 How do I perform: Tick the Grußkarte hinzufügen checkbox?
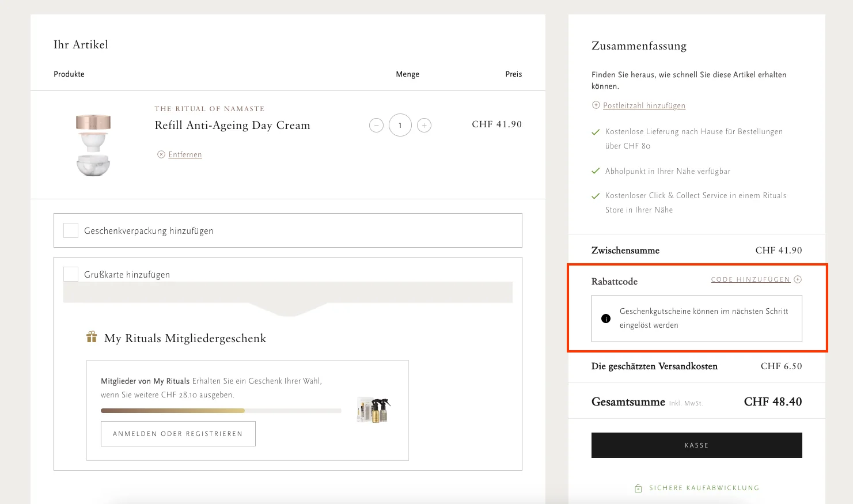point(71,274)
